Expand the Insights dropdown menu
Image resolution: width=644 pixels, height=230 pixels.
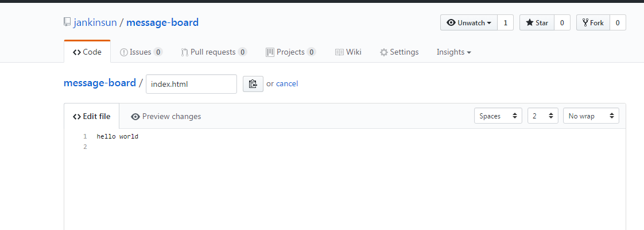click(x=453, y=52)
